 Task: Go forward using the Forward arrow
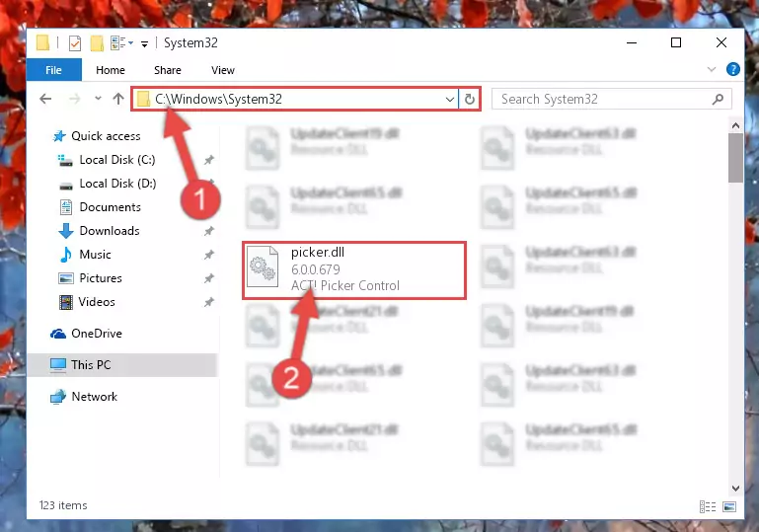tap(75, 99)
